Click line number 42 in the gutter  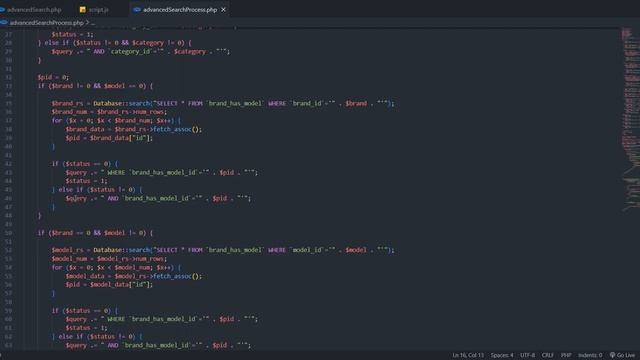coord(9,164)
